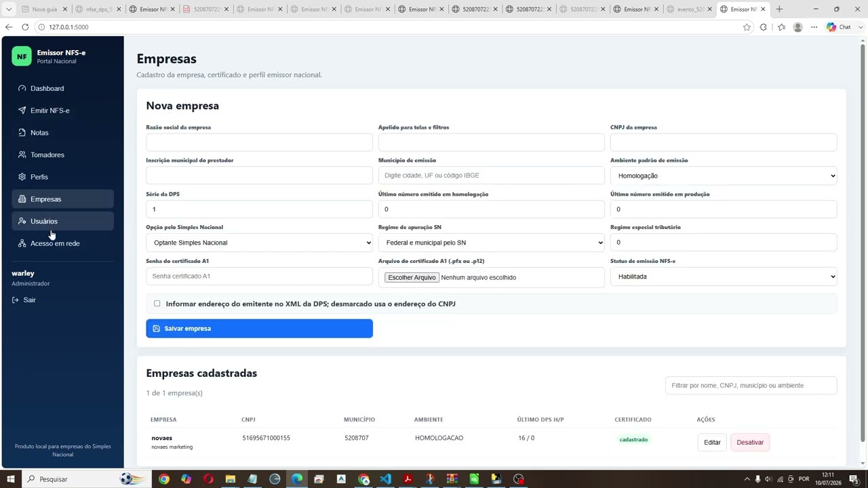Open the Perfis section
Image resolution: width=868 pixels, height=488 pixels.
(x=62, y=177)
